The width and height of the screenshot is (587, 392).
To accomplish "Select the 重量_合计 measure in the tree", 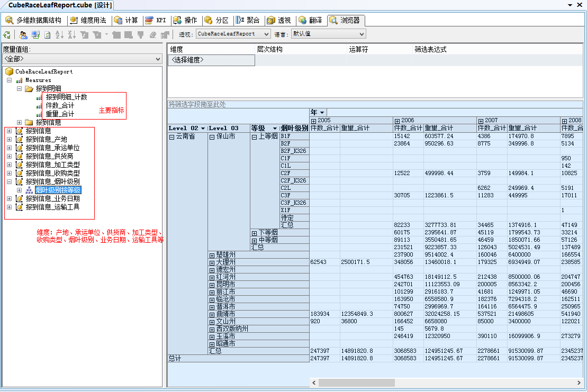I will pyautogui.click(x=60, y=114).
